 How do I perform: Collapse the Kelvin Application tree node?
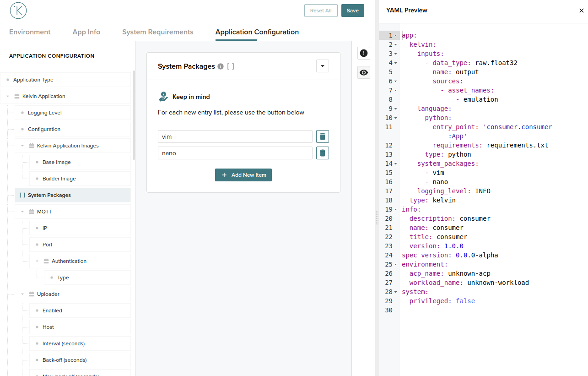click(8, 96)
